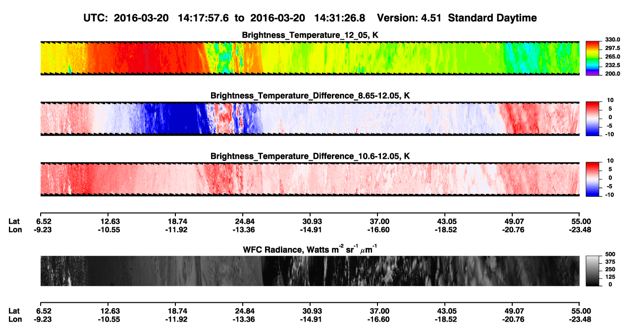Click the Lon label of the bottom axis

tap(15, 319)
